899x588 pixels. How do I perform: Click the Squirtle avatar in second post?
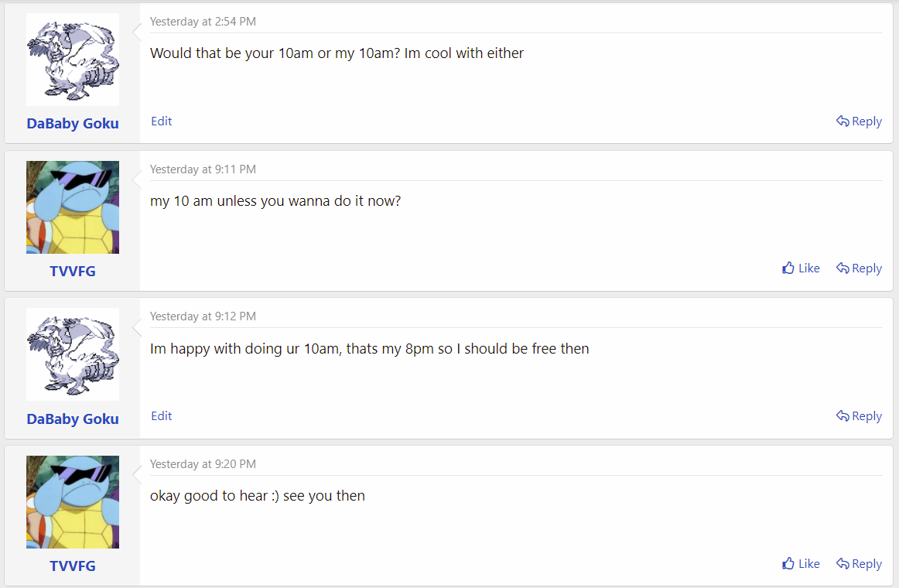[73, 207]
